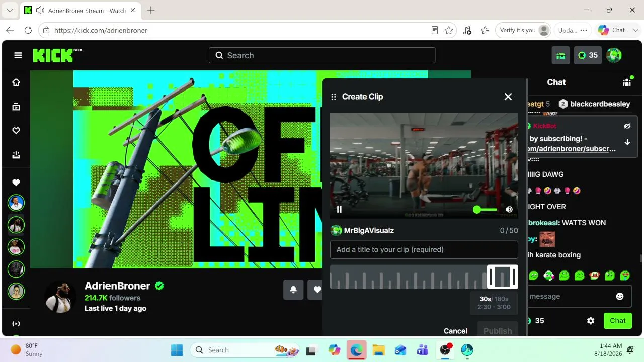Image resolution: width=644 pixels, height=362 pixels.
Task: Open the Kicks balance button showing 35
Action: tap(588, 55)
